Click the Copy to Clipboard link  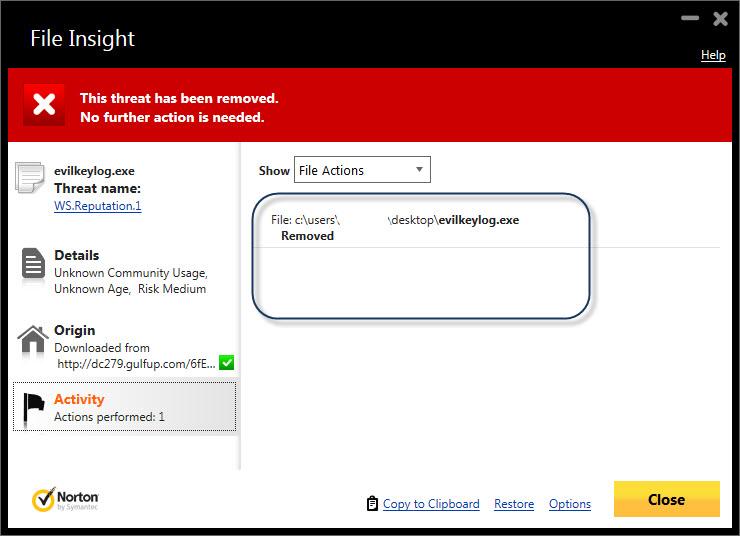[x=431, y=504]
